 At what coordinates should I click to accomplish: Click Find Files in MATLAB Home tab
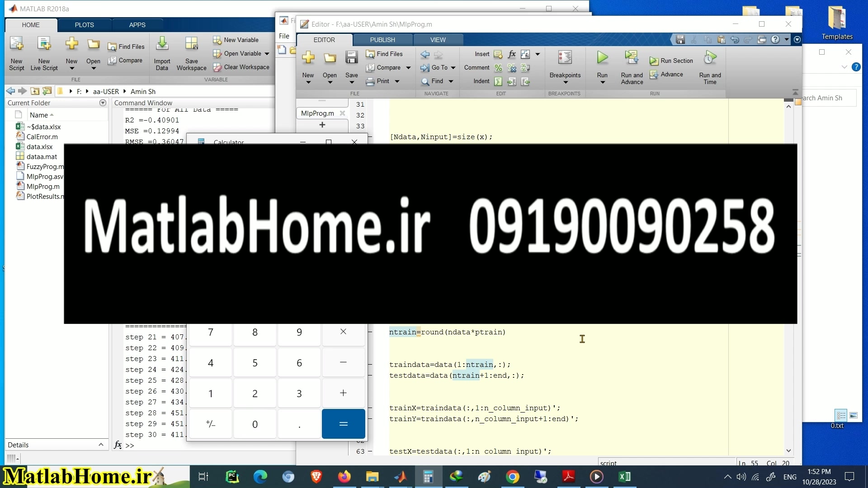pyautogui.click(x=126, y=47)
